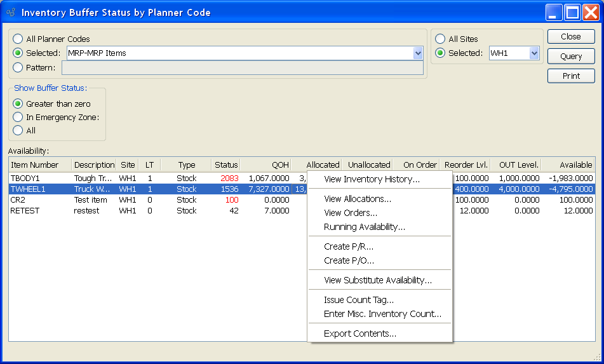604x364 pixels.
Task: Click the Query button
Action: tap(571, 57)
